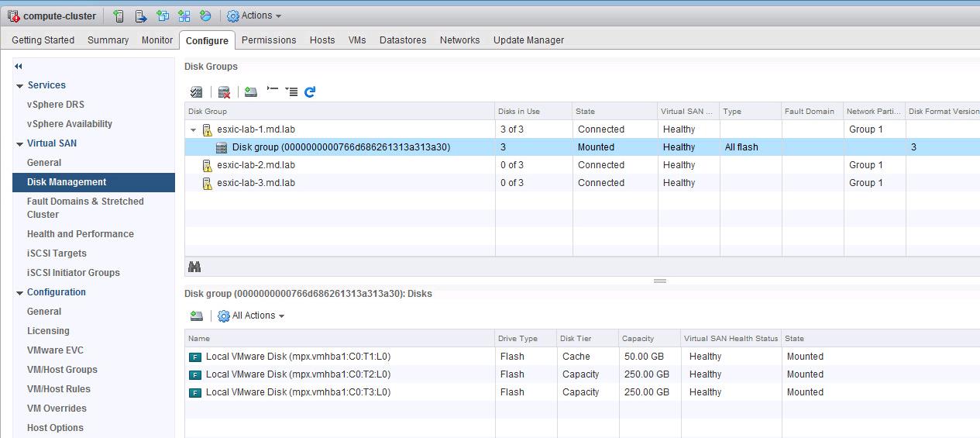Click the All flash type cell
Viewport: 980px width, 438px height.
tap(751, 147)
